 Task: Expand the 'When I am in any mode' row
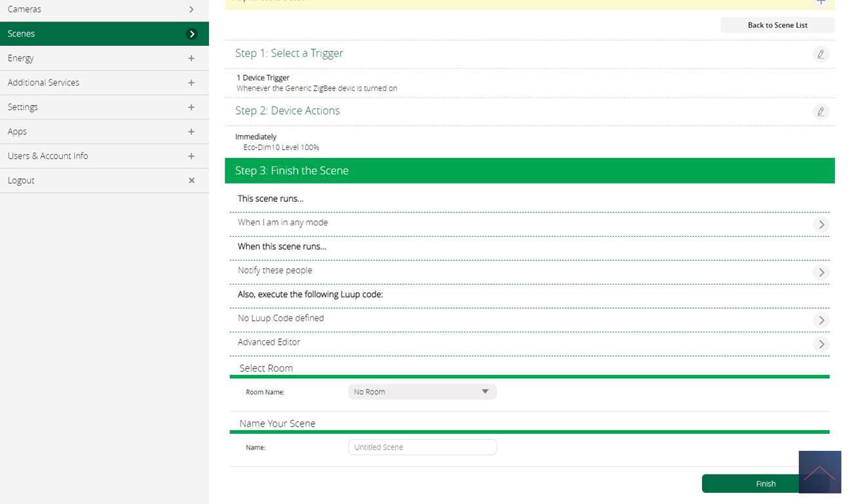(x=821, y=225)
